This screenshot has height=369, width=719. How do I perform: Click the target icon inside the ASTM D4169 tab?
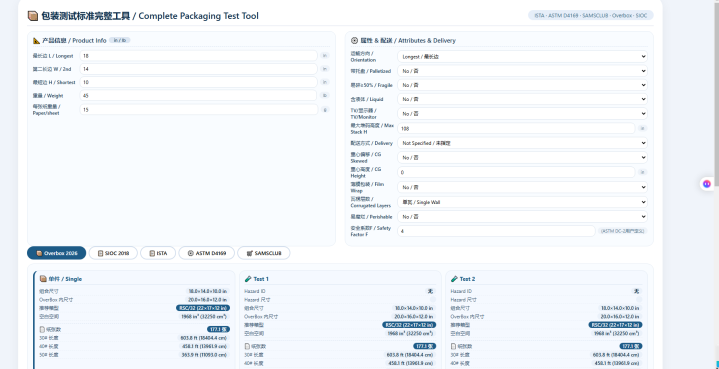[191, 253]
